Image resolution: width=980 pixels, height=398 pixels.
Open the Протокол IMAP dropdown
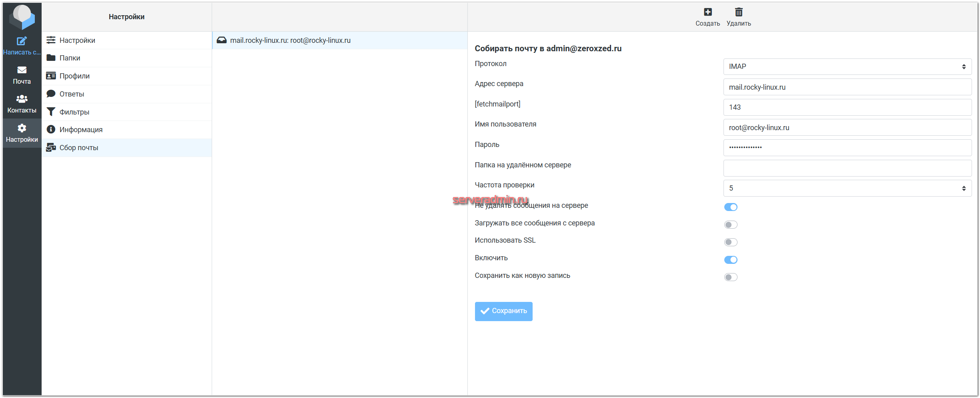847,66
